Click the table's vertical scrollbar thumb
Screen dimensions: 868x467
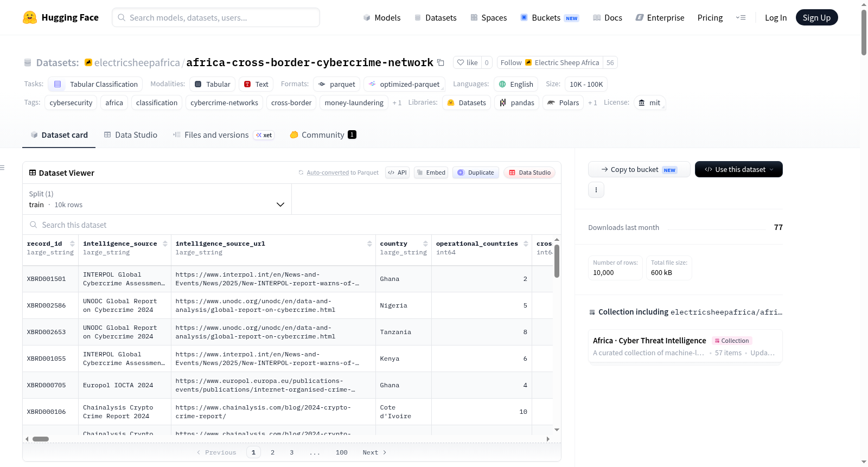coord(557,261)
